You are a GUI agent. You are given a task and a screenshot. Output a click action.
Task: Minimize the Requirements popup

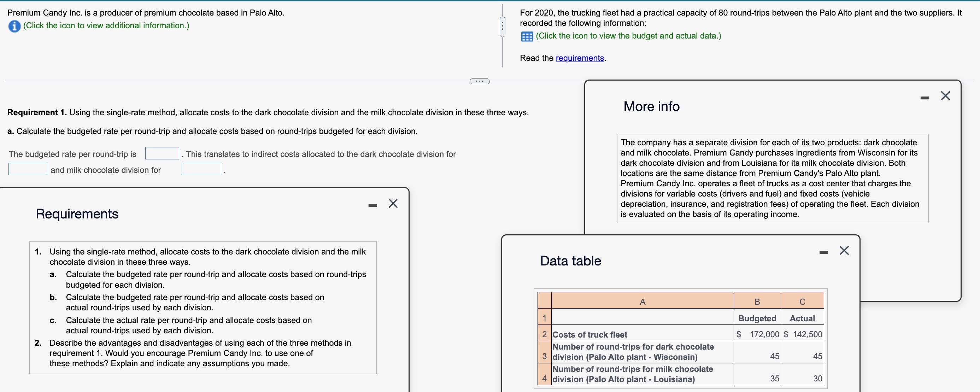(x=372, y=205)
